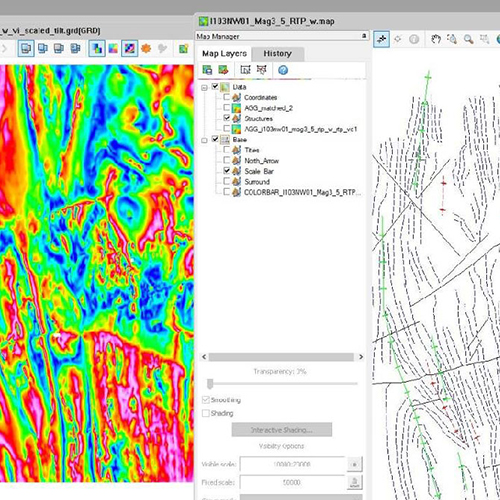Activate the shadow cursor tool icon
The height and width of the screenshot is (500, 500).
click(381, 39)
